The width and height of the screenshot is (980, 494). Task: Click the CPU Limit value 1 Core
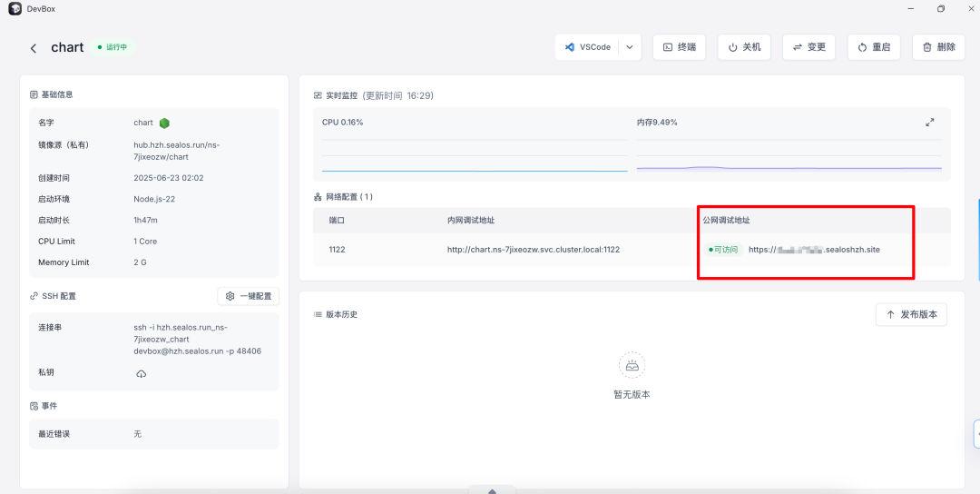pos(145,242)
